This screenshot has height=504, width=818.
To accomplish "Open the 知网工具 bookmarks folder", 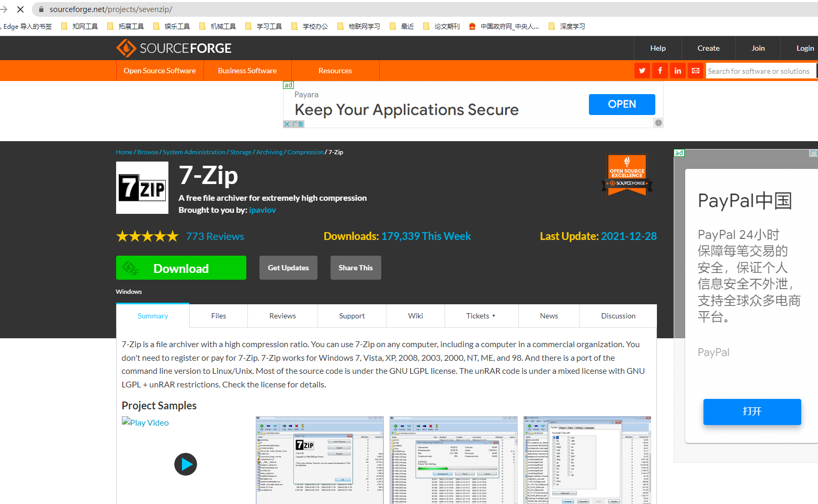I will (85, 26).
